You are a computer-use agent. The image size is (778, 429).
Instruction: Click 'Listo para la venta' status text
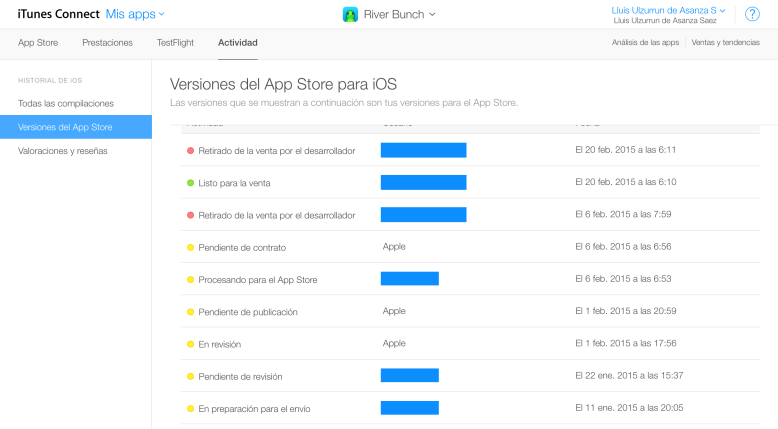pos(234,183)
